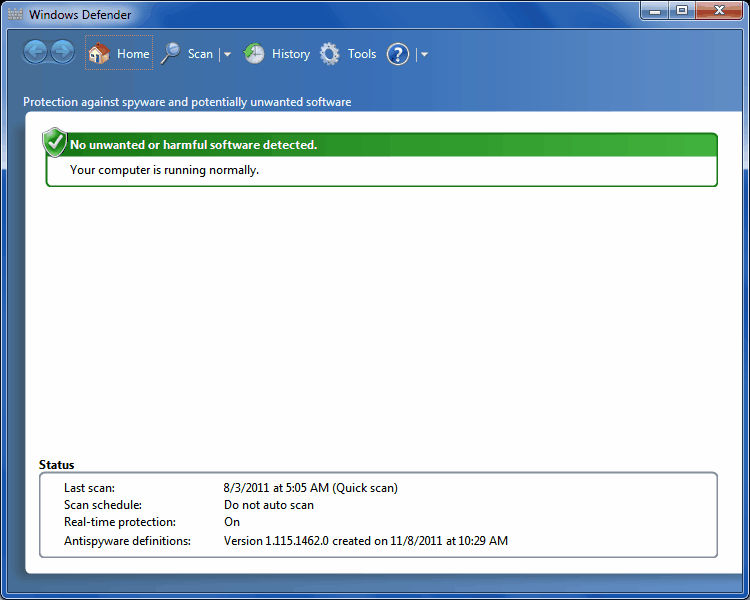Click '8/3/2011 at 5:05 AM (Quick scan)' value
Screen dimensions: 750x600
point(310,488)
